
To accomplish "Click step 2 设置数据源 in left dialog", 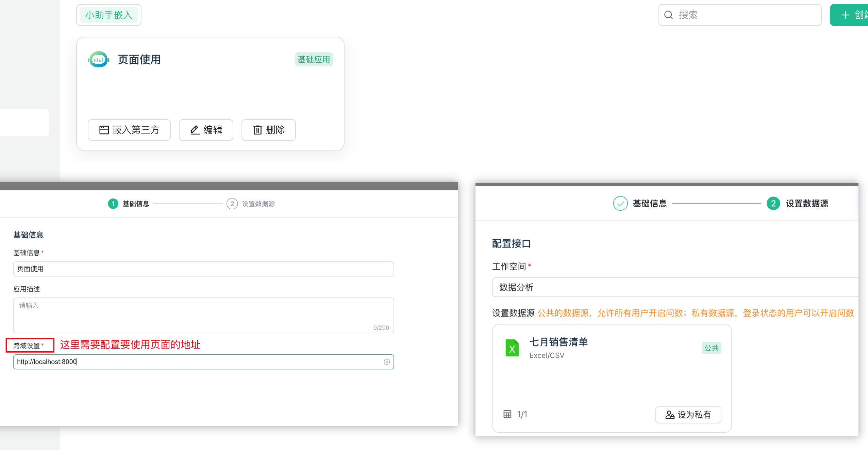I will click(251, 204).
